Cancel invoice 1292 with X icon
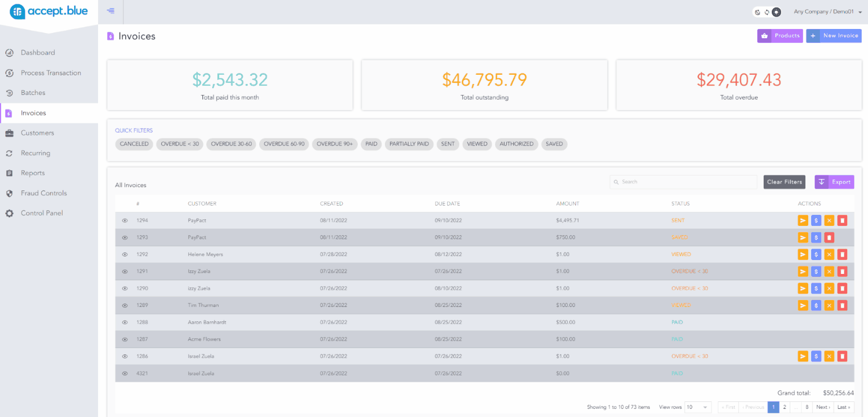Image resolution: width=868 pixels, height=417 pixels. pos(829,254)
